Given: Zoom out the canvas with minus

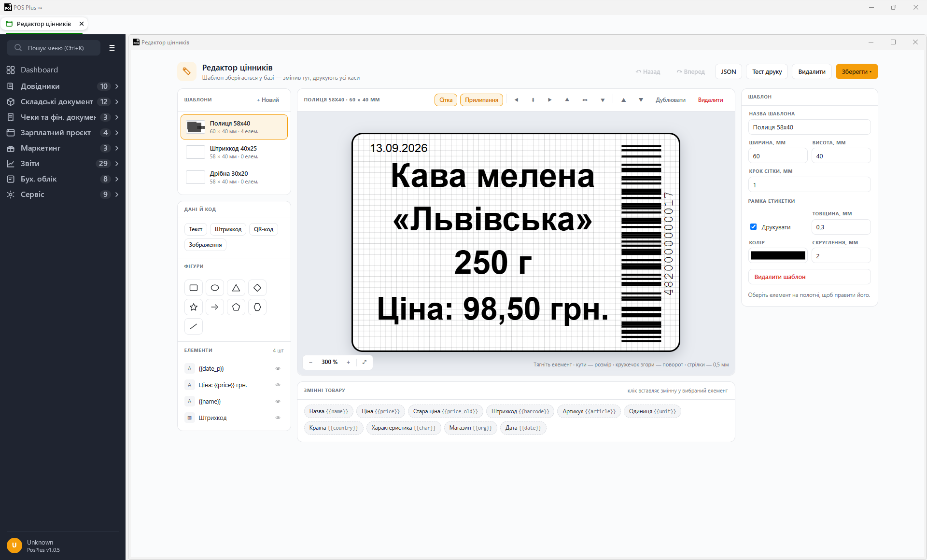Looking at the screenshot, I should (311, 362).
